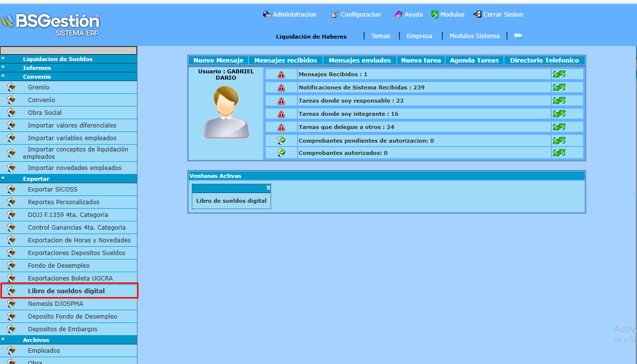Viewport: 637px width, 364px height.
Task: Open the Administracion menu
Action: click(x=295, y=15)
